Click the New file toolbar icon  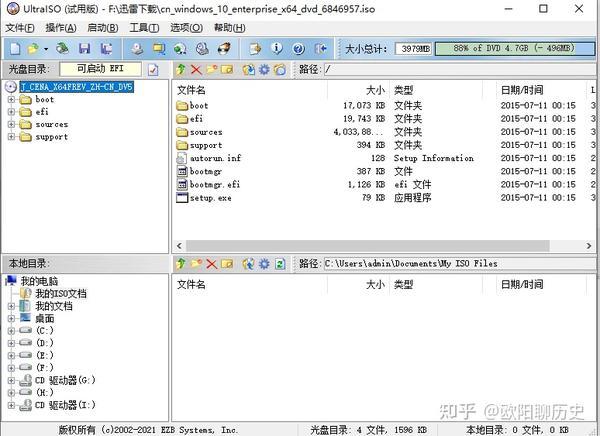pos(15,49)
